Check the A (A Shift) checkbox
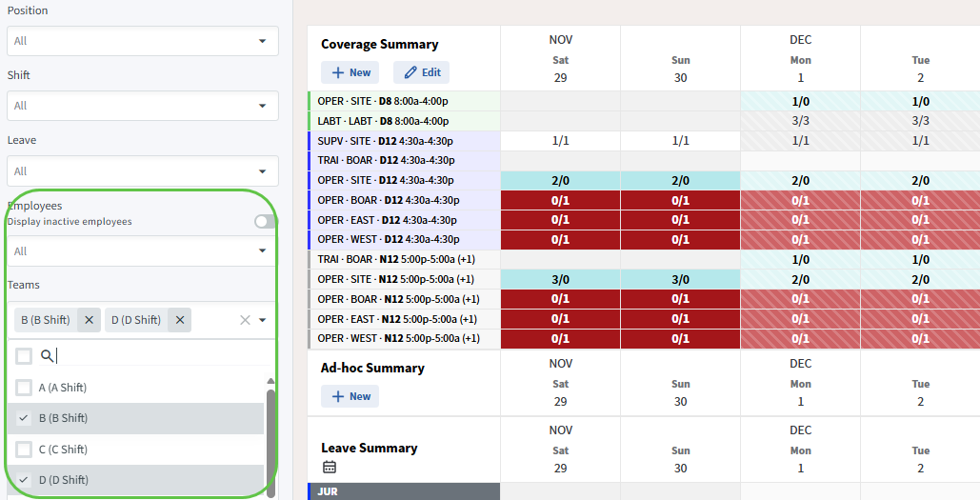 25,389
